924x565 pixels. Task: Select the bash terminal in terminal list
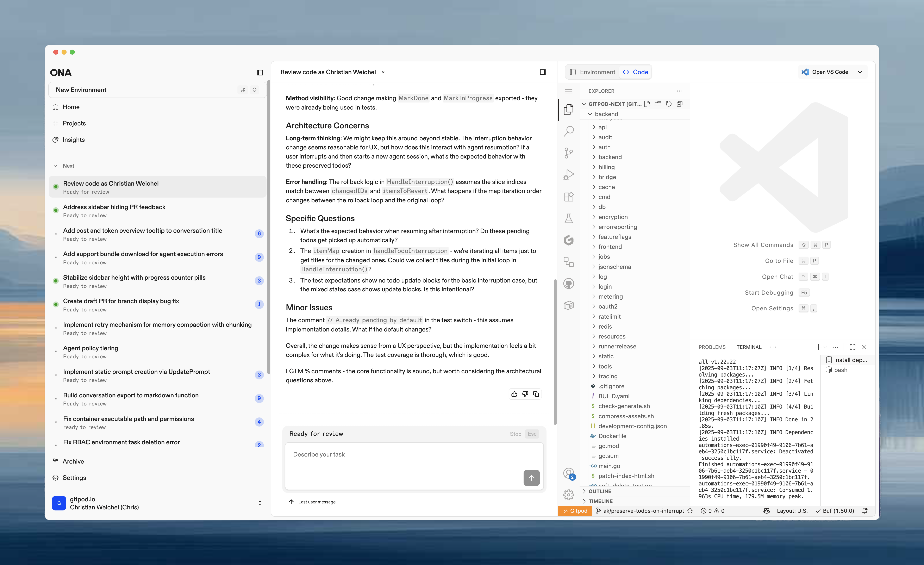(x=841, y=370)
